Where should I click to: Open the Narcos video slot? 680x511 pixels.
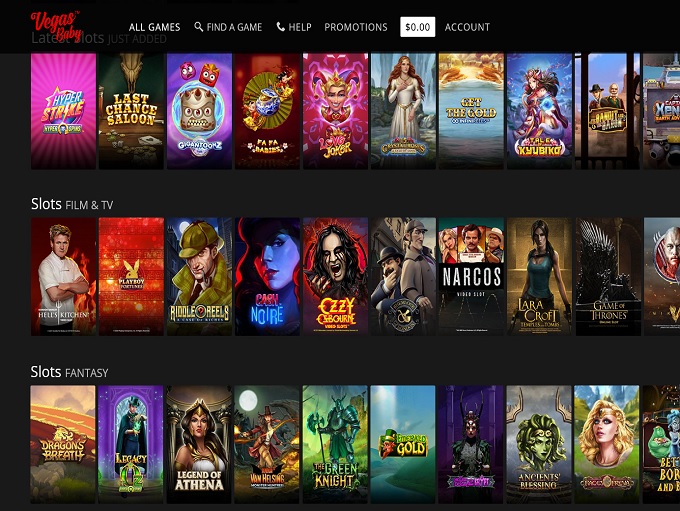pyautogui.click(x=471, y=277)
